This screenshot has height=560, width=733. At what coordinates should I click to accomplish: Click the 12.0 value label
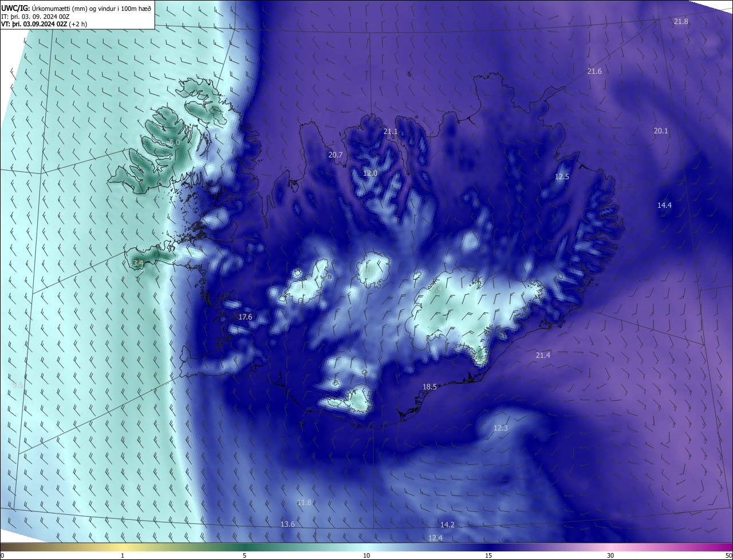pos(371,173)
